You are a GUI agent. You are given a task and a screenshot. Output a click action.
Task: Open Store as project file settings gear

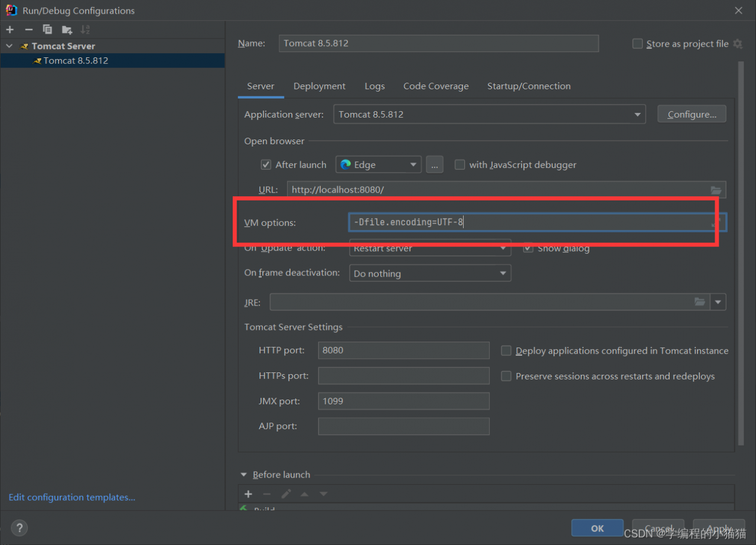pyautogui.click(x=738, y=44)
